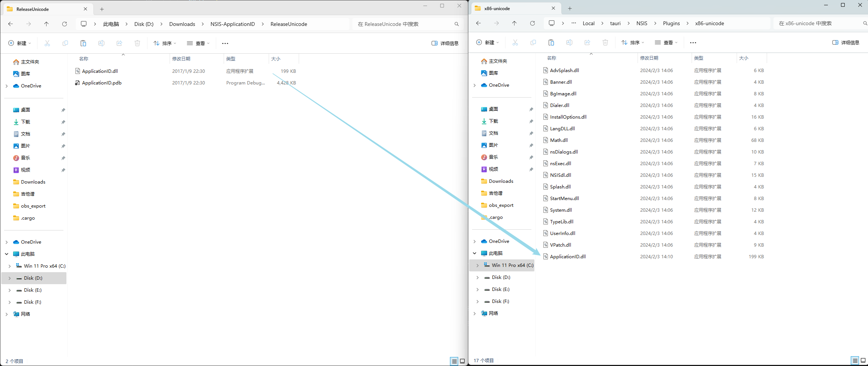Close the ReleaseUnicode tab
The width and height of the screenshot is (868, 366).
click(x=86, y=9)
